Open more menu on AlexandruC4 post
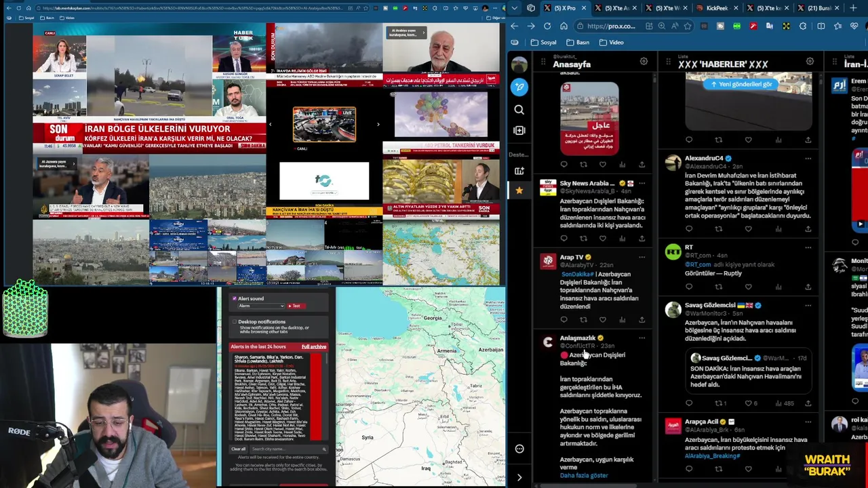Screen dimensions: 868x488 [808, 159]
